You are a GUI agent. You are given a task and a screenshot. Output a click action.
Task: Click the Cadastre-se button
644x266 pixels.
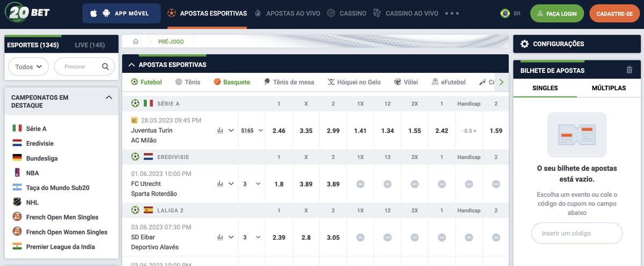[614, 13]
